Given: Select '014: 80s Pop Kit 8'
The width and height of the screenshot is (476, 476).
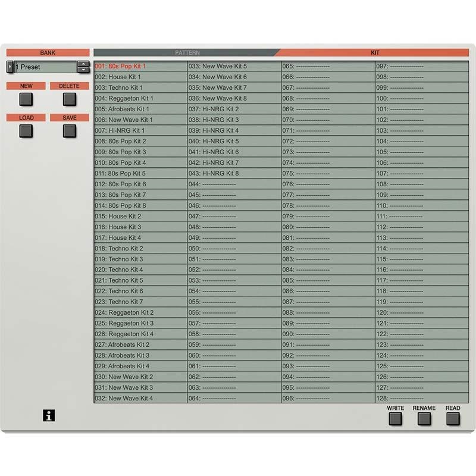Looking at the screenshot, I should click(140, 205).
